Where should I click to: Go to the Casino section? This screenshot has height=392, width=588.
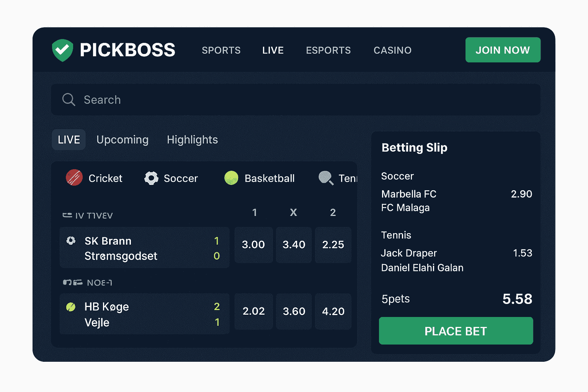click(x=392, y=50)
